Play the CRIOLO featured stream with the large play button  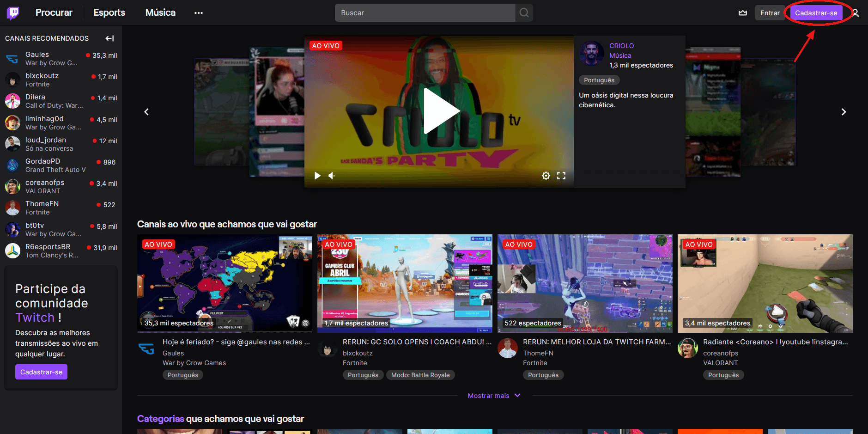point(439,111)
